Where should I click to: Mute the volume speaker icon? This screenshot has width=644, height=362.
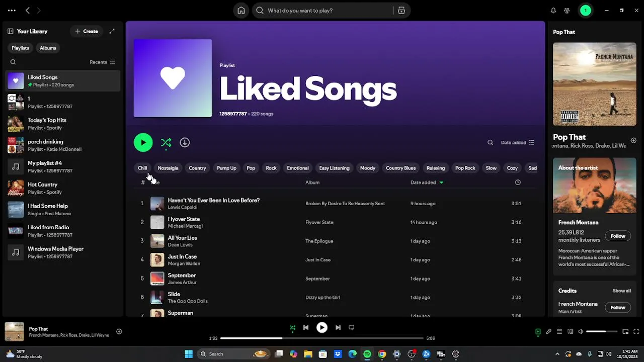pyautogui.click(x=581, y=332)
